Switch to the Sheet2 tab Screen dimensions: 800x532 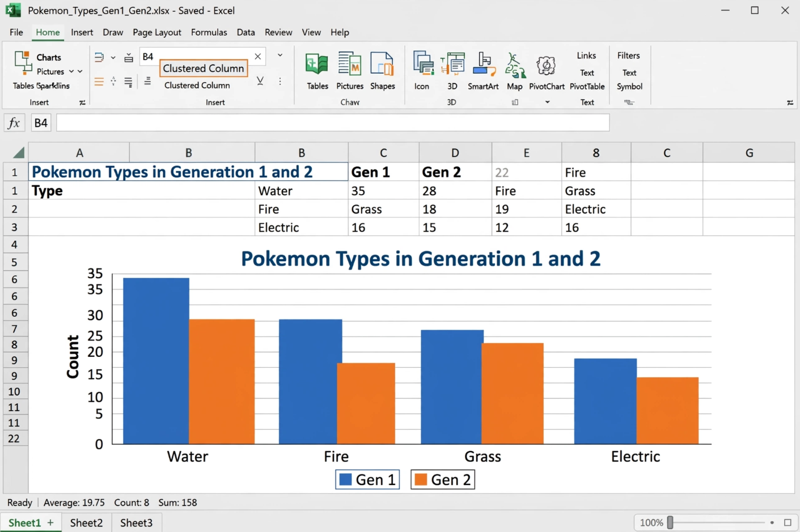[x=86, y=522]
